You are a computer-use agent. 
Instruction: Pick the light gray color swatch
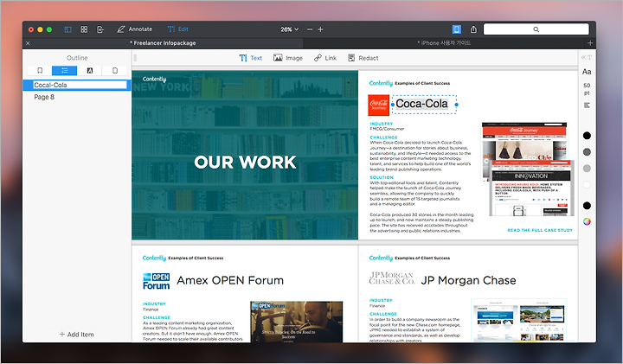pyautogui.click(x=587, y=169)
